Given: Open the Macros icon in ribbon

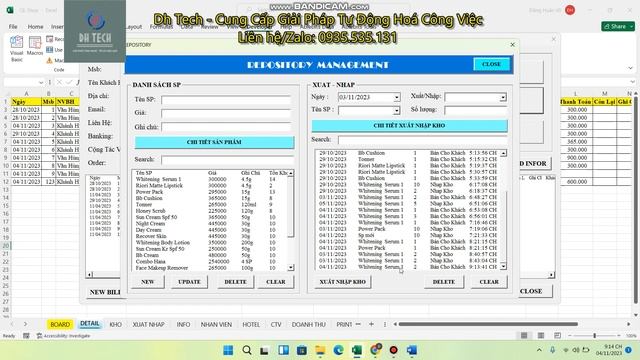Looking at the screenshot, I should [35, 46].
